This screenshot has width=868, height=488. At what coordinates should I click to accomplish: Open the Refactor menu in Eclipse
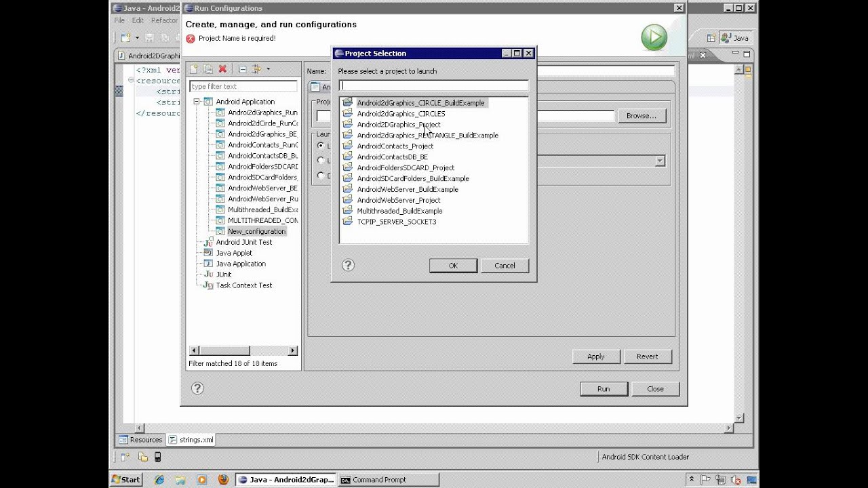165,20
